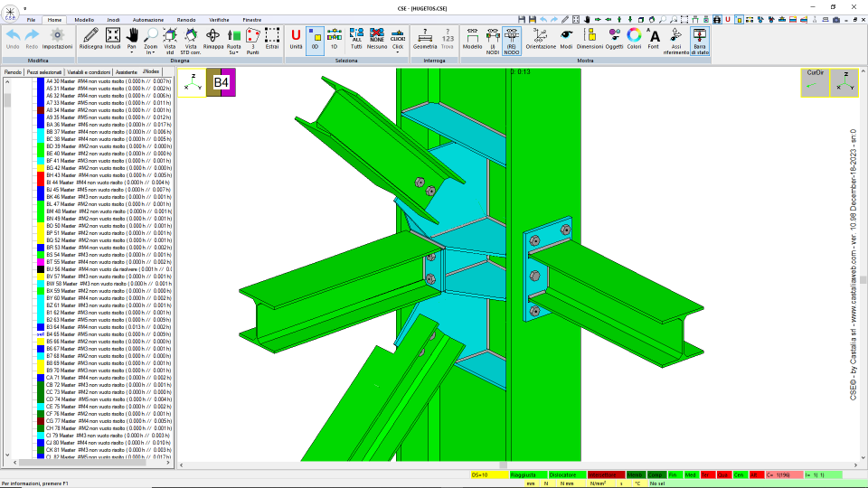Toggle the 0D selection mode
The width and height of the screenshot is (868, 488).
(315, 41)
